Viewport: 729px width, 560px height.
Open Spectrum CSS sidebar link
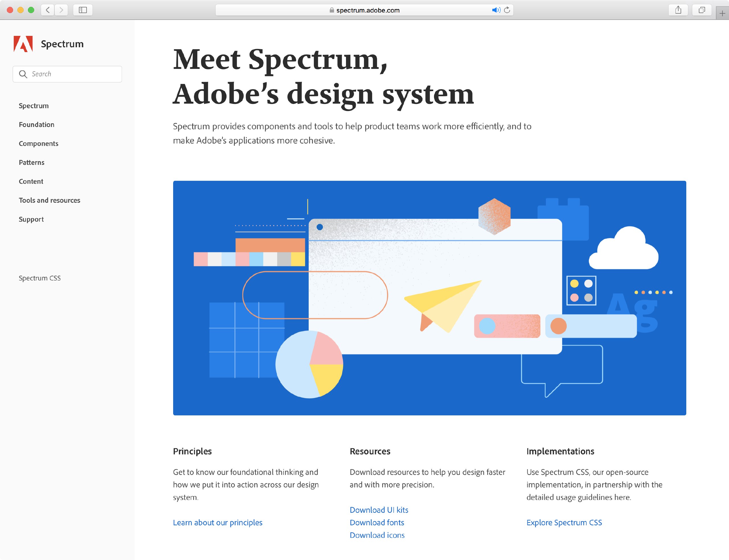40,278
